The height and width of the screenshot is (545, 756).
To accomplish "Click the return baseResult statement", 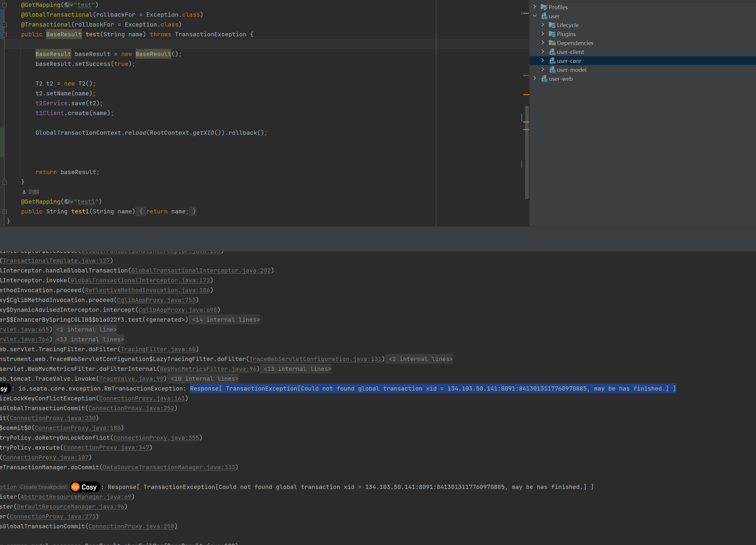I will (67, 172).
